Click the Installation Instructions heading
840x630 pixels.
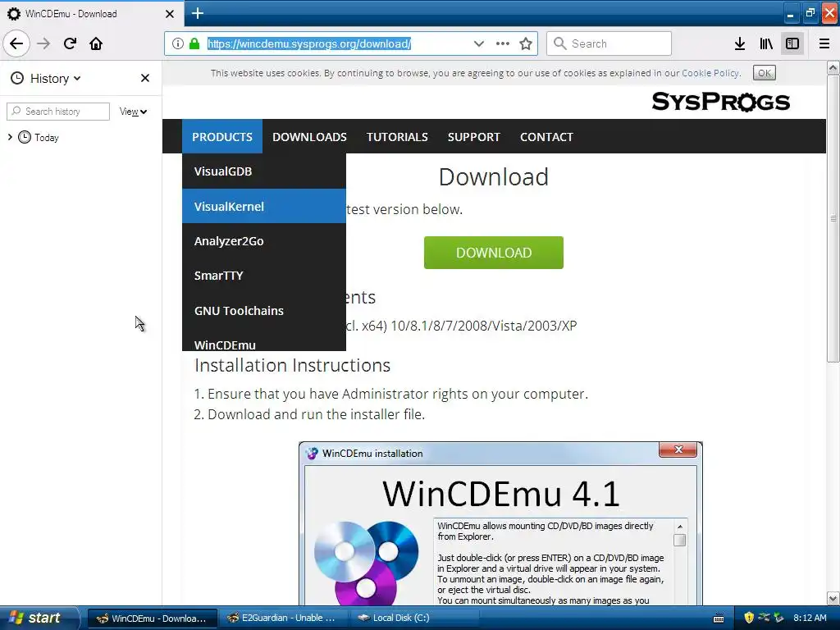coord(293,365)
